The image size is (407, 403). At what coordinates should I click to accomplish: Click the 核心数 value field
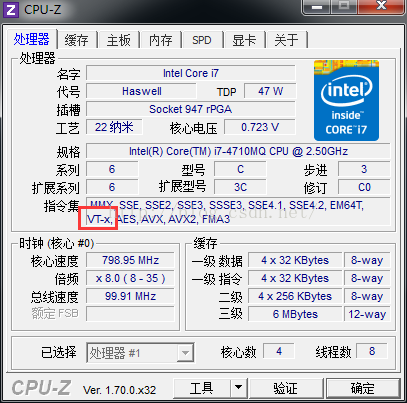point(279,351)
